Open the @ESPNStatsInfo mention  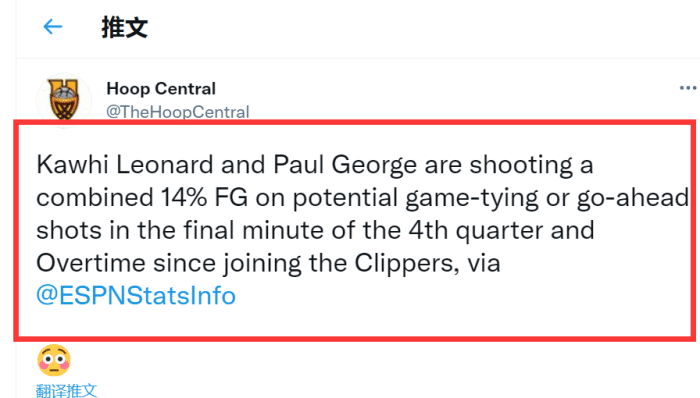click(x=136, y=295)
